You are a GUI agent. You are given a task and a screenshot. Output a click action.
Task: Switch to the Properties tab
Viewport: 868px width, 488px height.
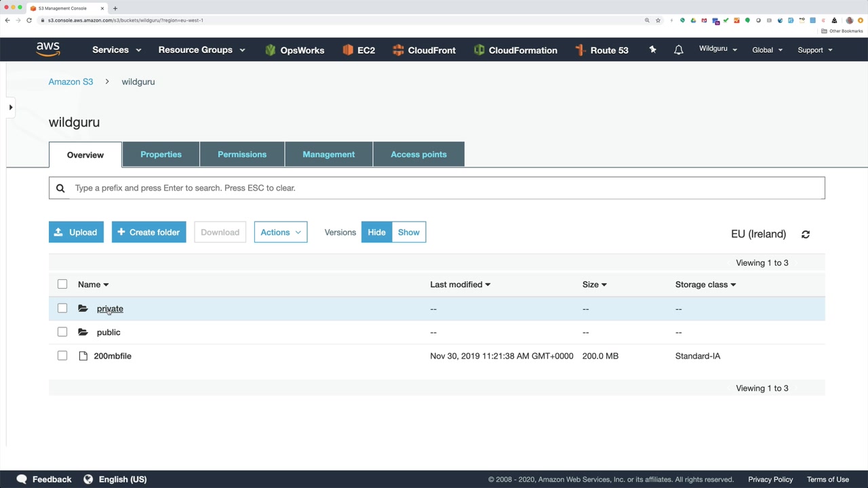[x=161, y=155]
